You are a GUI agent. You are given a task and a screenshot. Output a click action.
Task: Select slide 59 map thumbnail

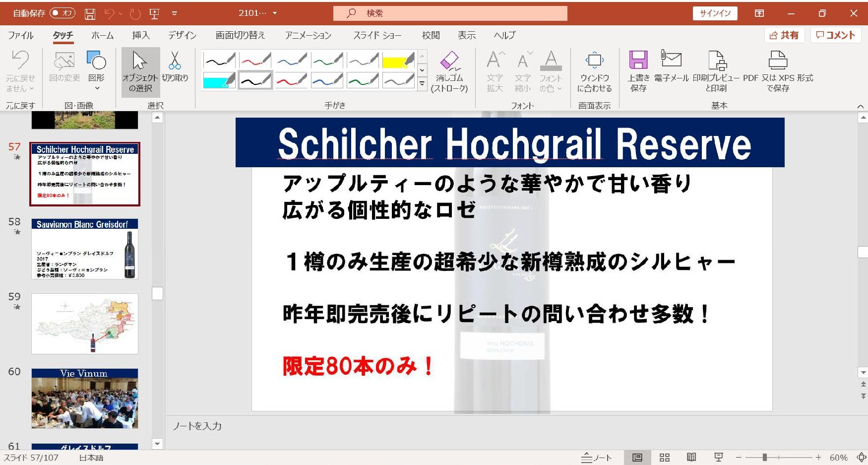click(85, 324)
